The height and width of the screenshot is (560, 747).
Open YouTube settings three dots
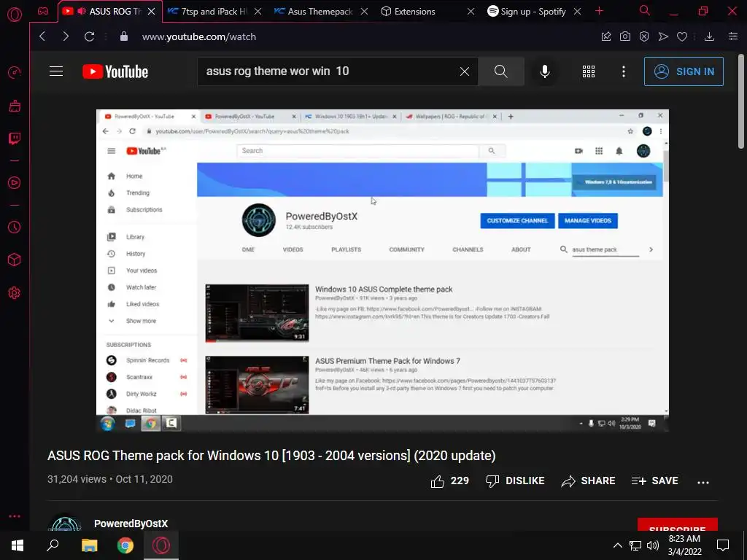(624, 71)
